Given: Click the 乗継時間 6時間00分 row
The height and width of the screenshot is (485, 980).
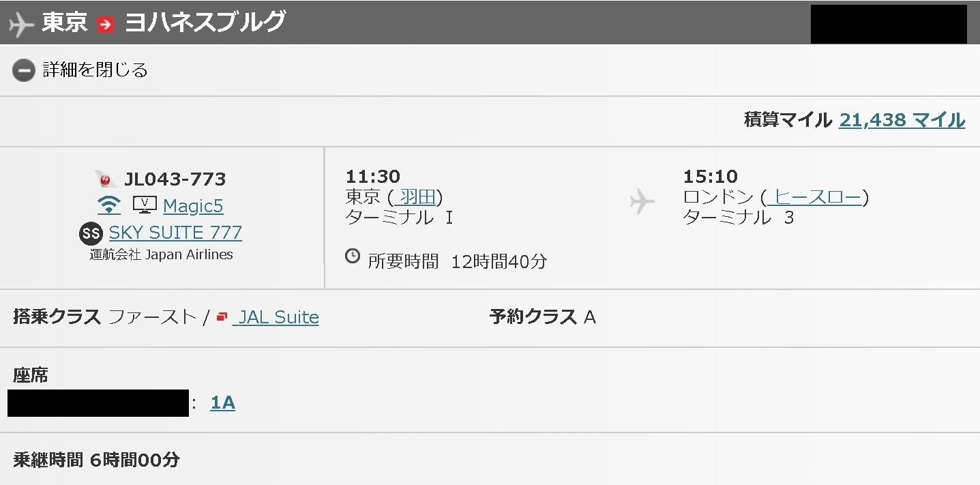Looking at the screenshot, I should point(490,460).
